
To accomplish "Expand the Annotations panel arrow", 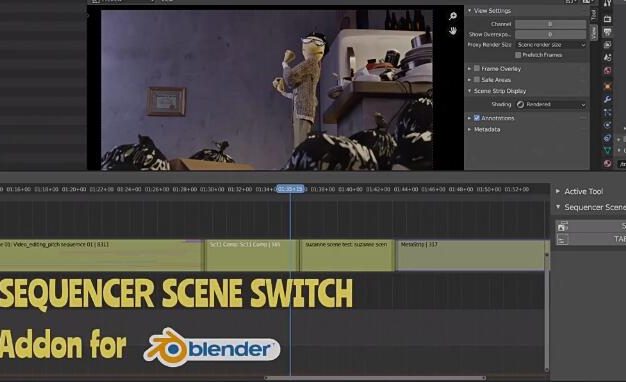I will (x=470, y=118).
